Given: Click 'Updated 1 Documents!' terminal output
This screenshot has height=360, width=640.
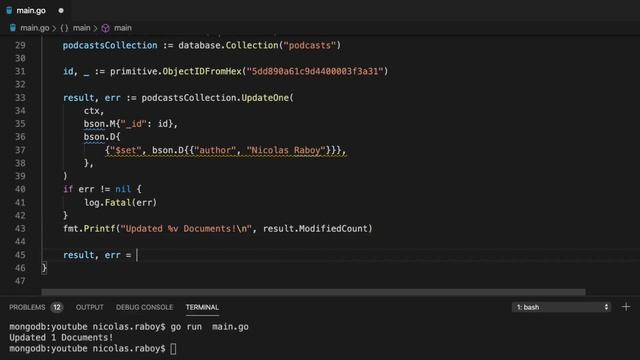Looking at the screenshot, I should point(61,338).
